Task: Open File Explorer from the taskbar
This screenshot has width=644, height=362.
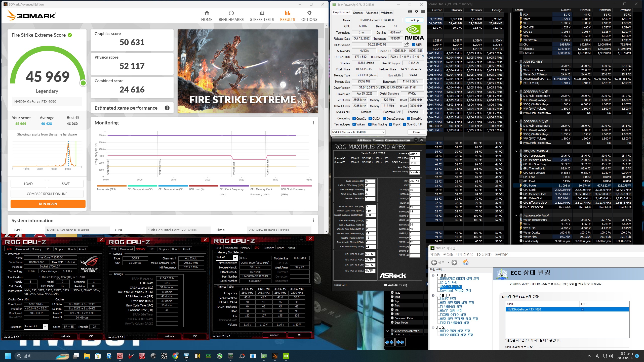Action: click(87, 356)
